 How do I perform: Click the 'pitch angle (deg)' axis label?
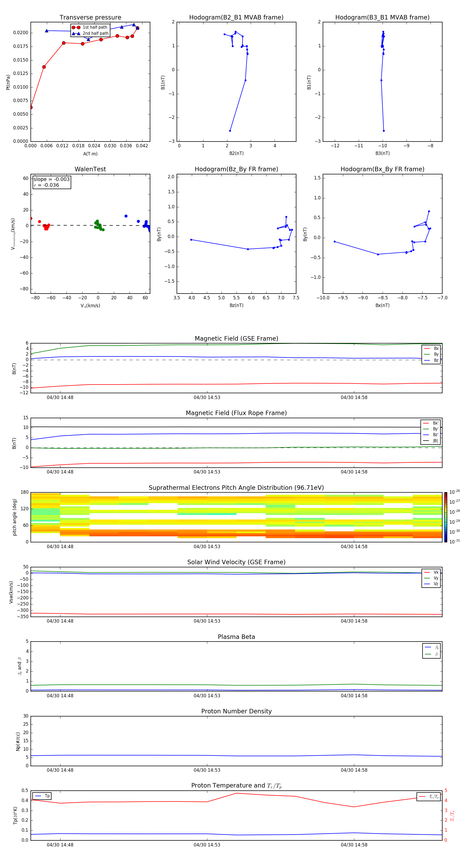click(14, 517)
